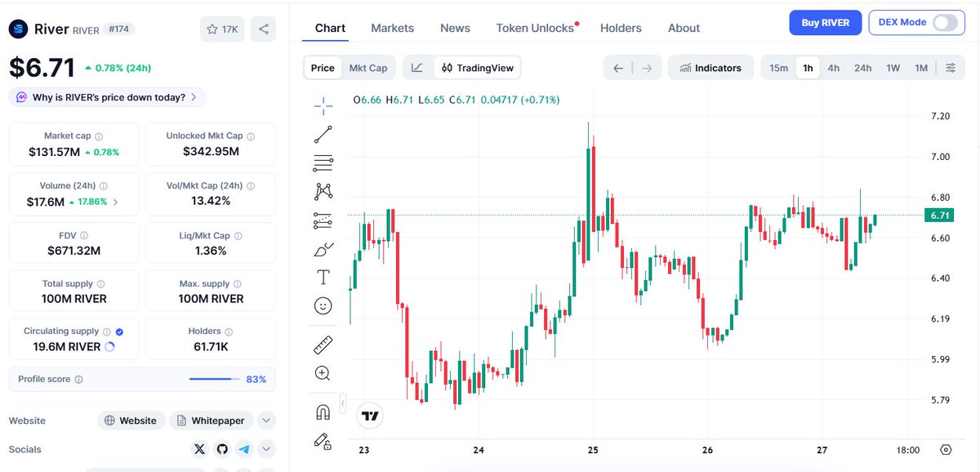
Task: Select the brush drawing tool
Action: [323, 249]
